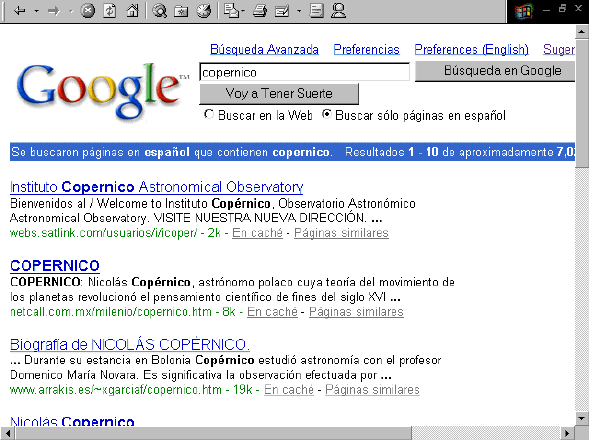This screenshot has height=440, width=589.
Task: Open the Preferencias link
Action: pos(366,49)
